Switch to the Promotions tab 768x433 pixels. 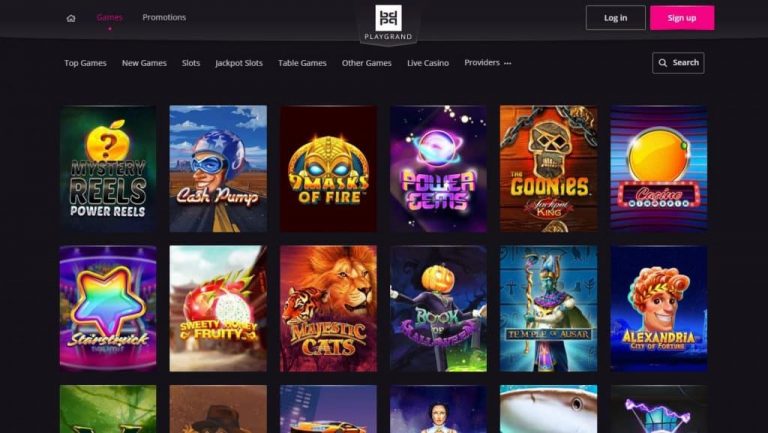[164, 17]
